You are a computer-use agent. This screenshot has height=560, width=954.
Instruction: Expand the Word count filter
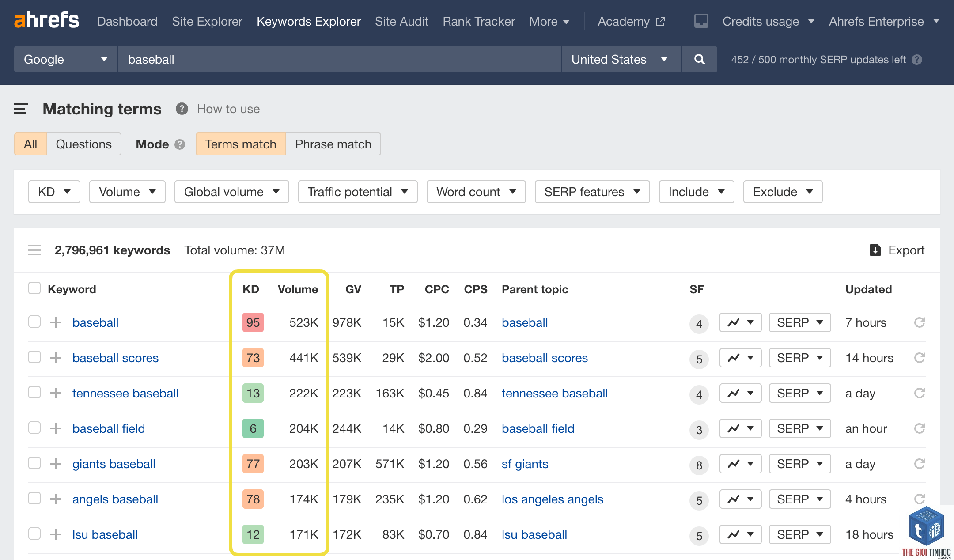476,192
